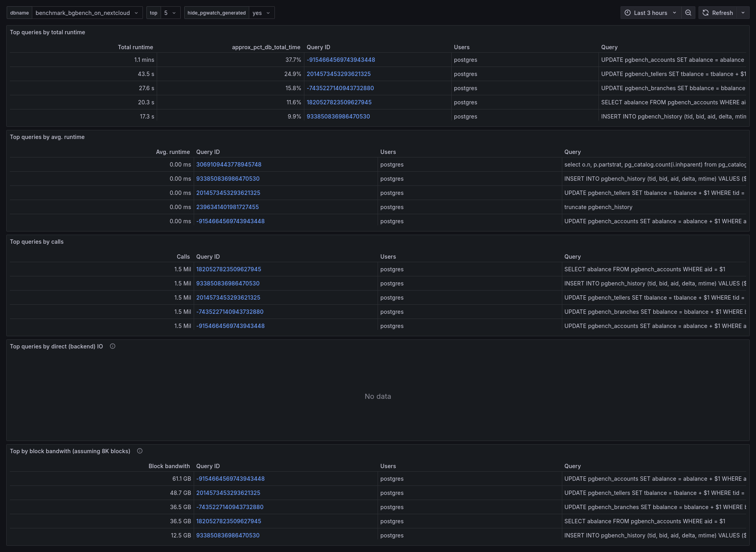Open query ID 3069109443778945748 in avg. runtime

pyautogui.click(x=228, y=165)
